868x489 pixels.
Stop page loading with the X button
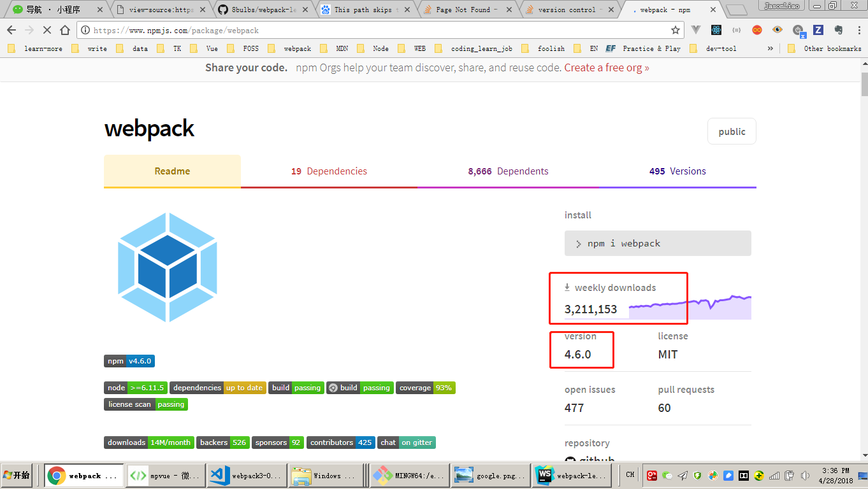(x=48, y=30)
